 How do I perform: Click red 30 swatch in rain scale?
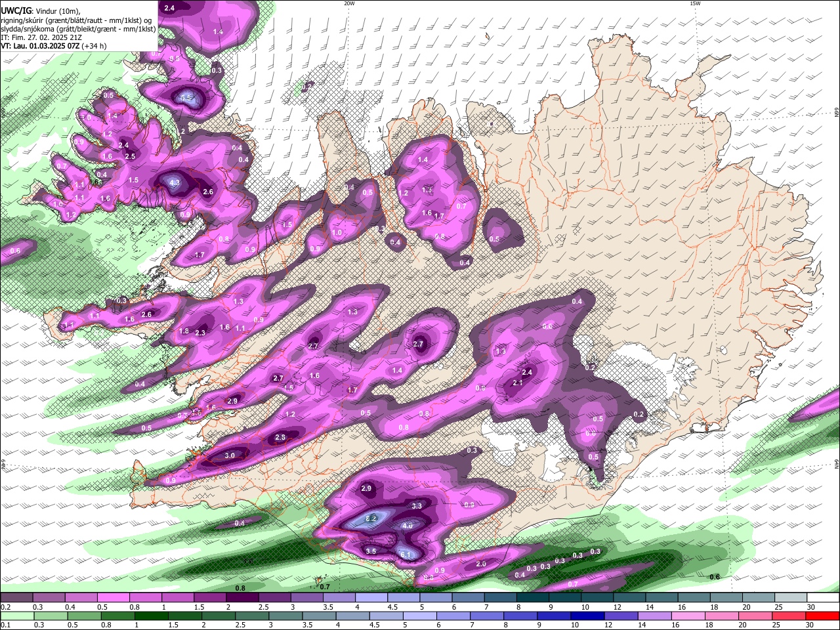tap(822, 616)
